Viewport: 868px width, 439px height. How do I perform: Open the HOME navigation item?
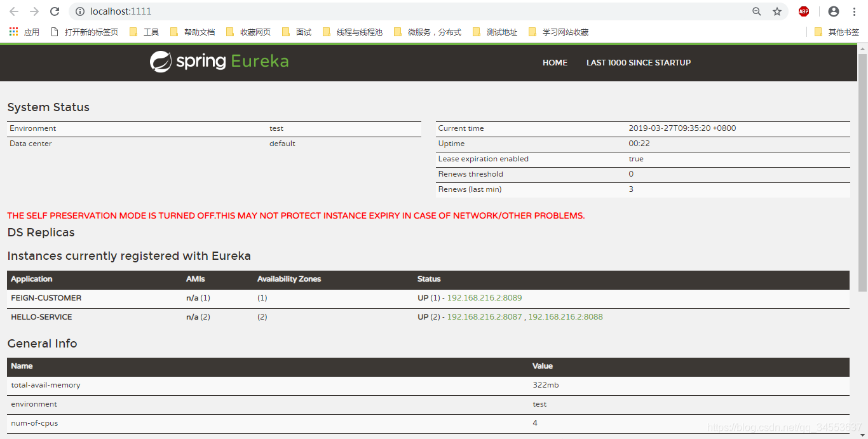[555, 63]
